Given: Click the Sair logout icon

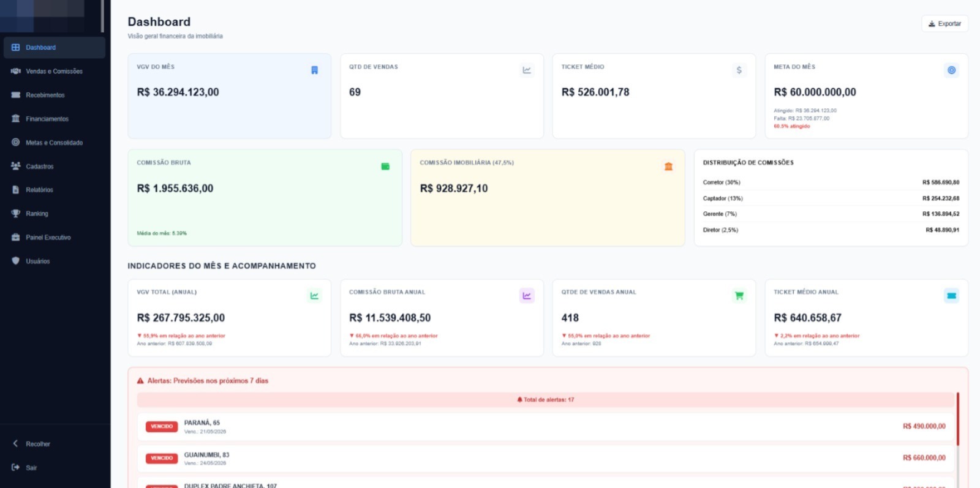Looking at the screenshot, I should pyautogui.click(x=15, y=467).
